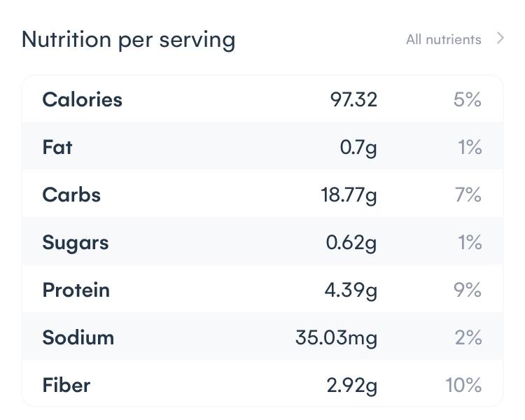Select the Fiber row label

(x=66, y=385)
